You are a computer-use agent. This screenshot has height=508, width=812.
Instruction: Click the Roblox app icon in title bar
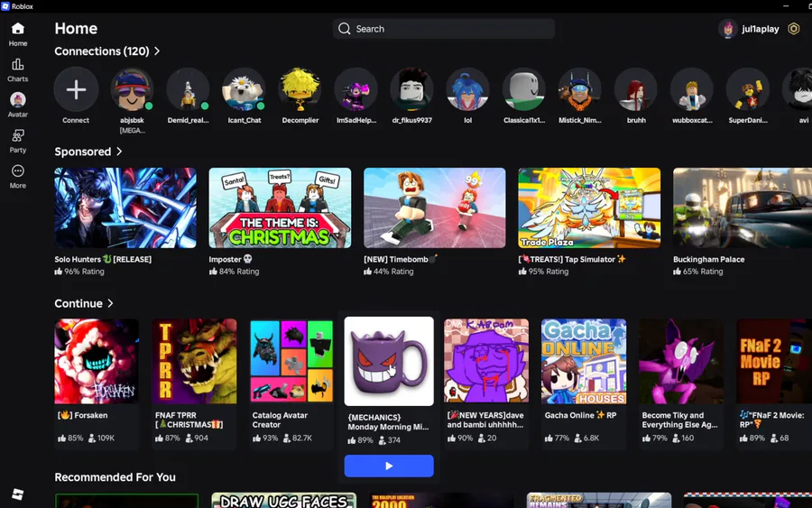(5, 6)
